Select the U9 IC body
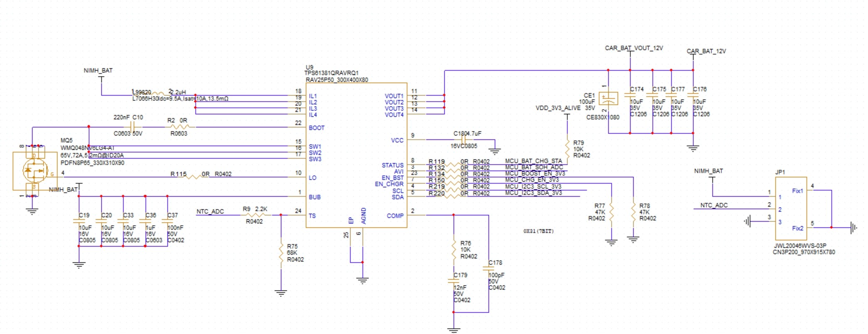This screenshot has height=334, width=868. click(356, 155)
